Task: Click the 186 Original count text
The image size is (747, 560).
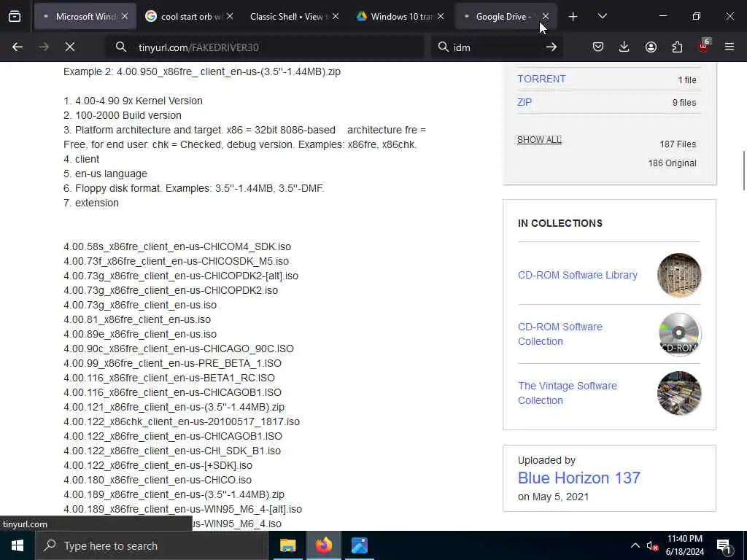Action: (x=672, y=163)
